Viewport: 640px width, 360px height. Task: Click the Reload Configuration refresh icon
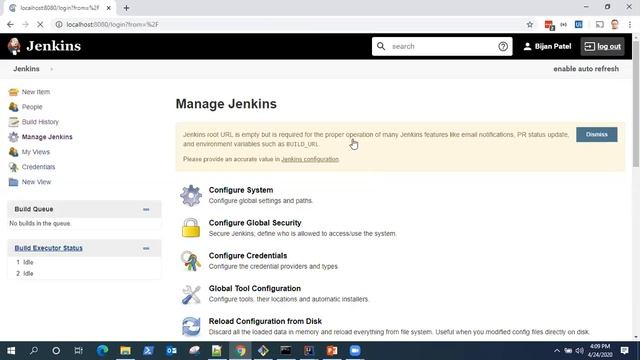pos(191,327)
